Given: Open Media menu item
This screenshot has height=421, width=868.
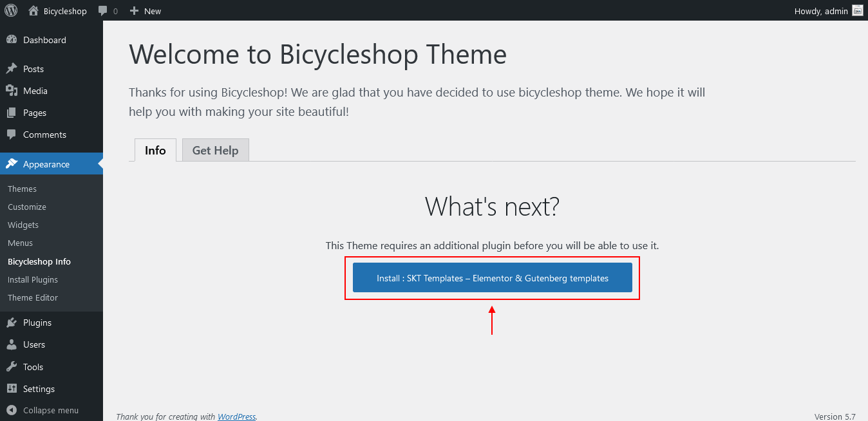Looking at the screenshot, I should coord(35,91).
